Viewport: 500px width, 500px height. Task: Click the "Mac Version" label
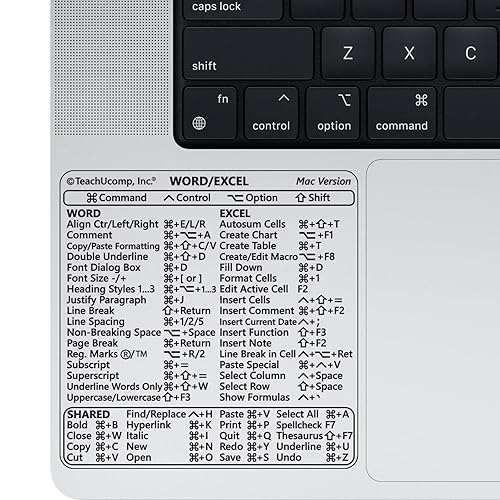[x=323, y=181]
